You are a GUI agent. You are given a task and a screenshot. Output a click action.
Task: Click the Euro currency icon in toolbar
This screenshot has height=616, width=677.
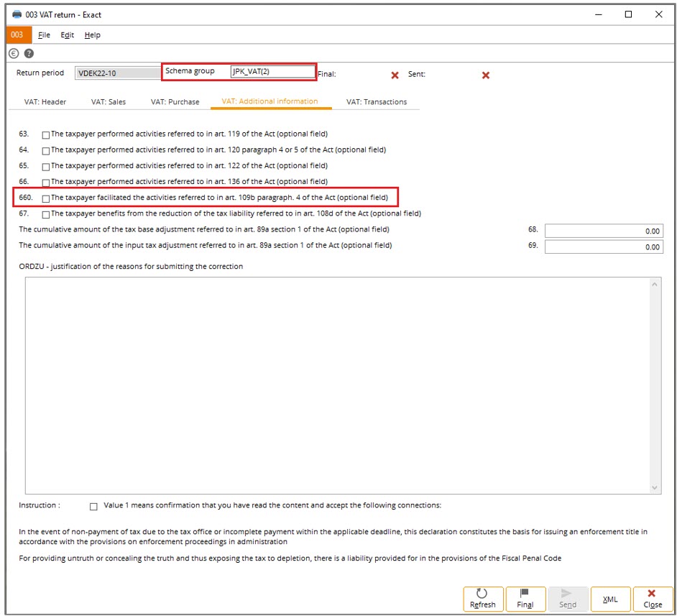14,53
